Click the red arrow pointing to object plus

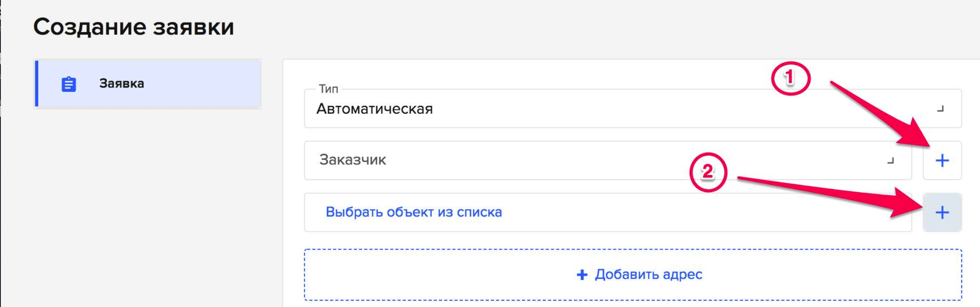830,196
